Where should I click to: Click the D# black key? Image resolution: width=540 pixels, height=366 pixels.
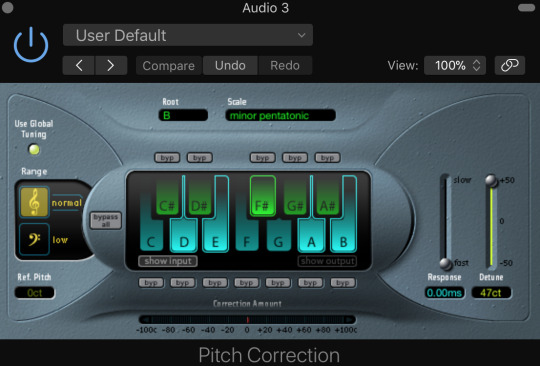coord(199,197)
